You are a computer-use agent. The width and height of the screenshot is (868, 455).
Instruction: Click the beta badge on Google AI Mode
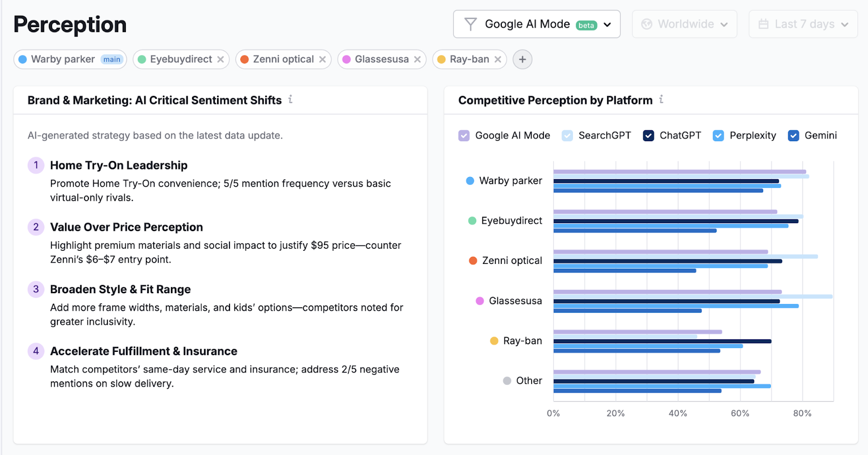coord(586,24)
